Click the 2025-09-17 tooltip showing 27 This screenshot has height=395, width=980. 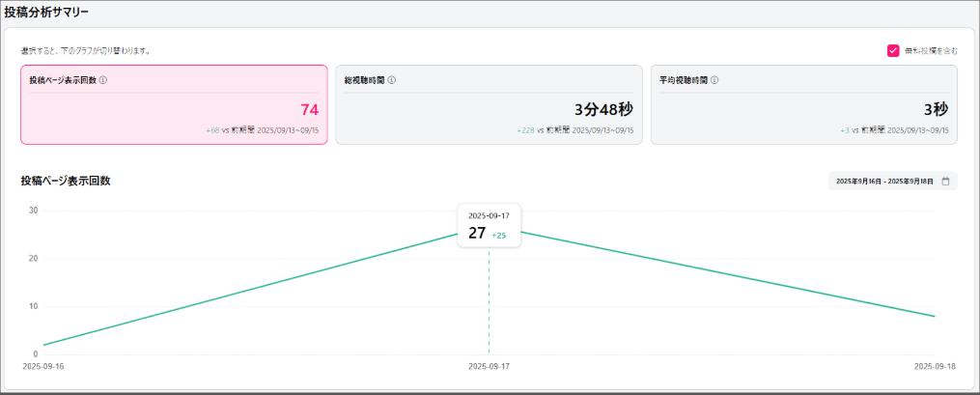[x=489, y=226]
